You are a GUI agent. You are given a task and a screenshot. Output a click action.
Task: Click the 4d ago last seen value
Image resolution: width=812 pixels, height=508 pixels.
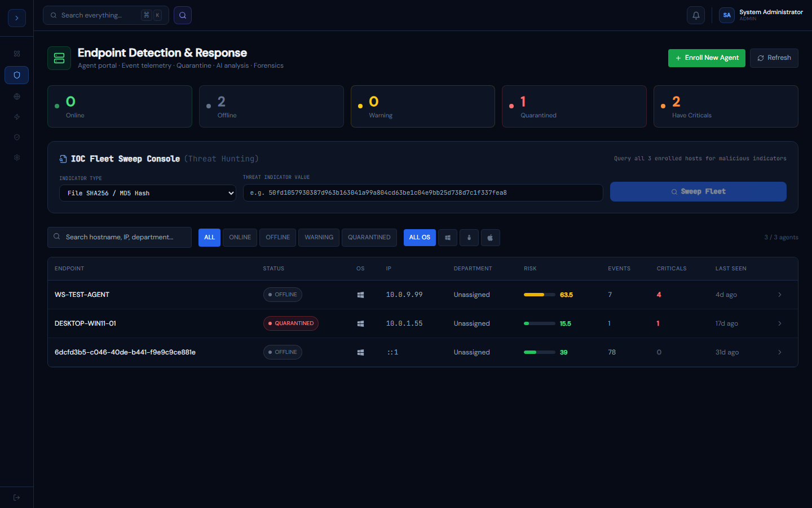coord(726,295)
